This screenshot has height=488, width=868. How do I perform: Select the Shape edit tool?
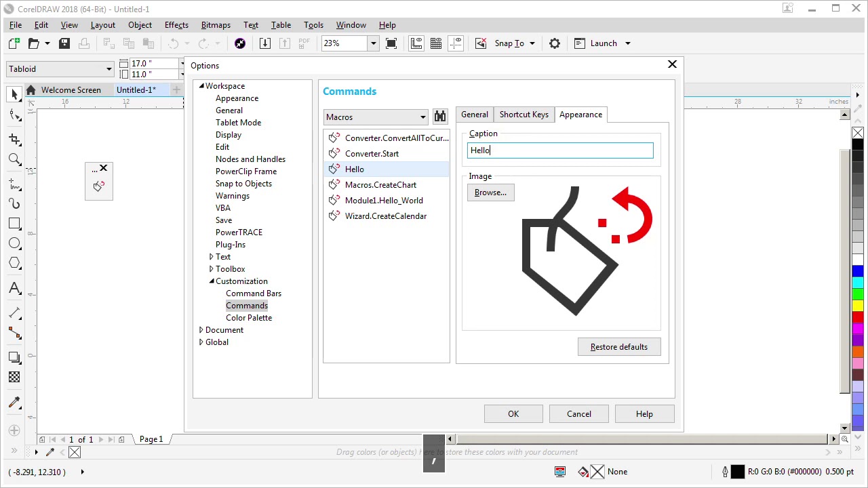point(15,115)
